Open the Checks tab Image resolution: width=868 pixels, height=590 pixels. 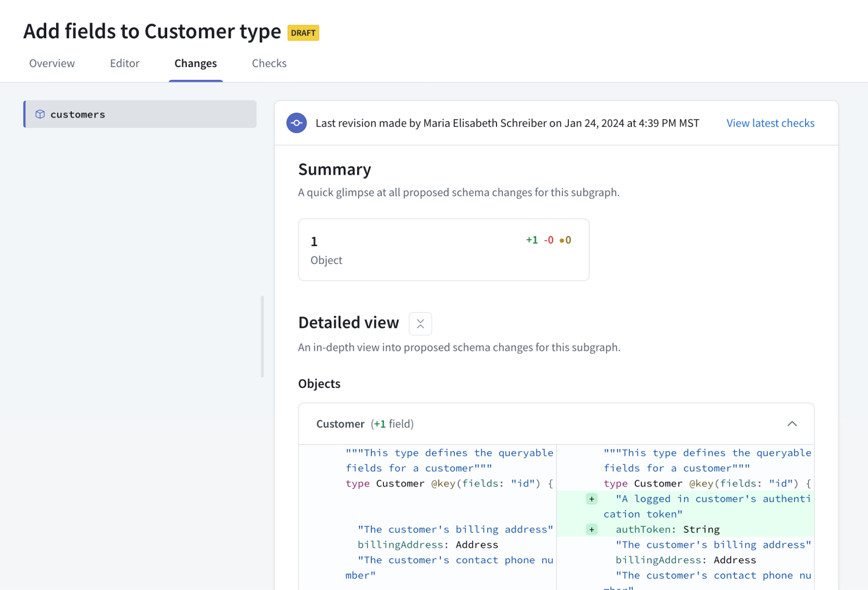tap(269, 63)
